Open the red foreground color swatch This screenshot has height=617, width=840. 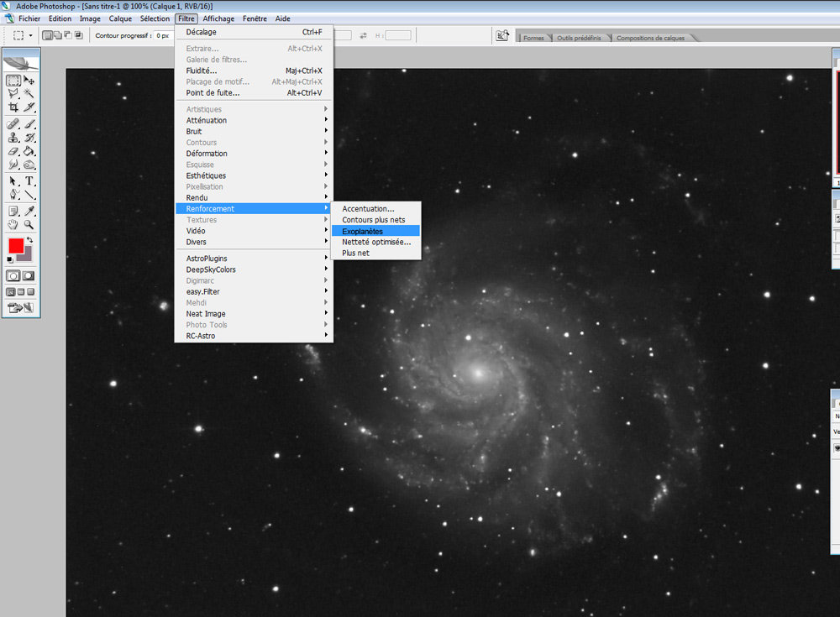click(16, 246)
